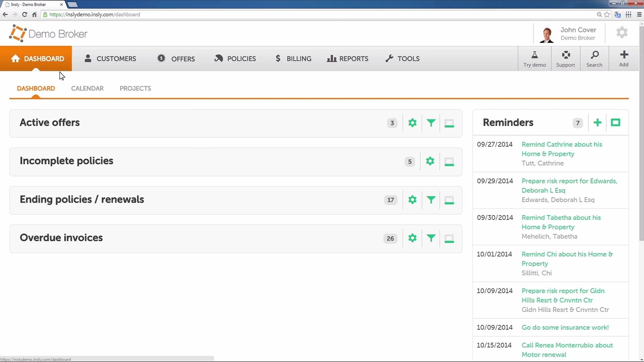
Task: Switch to the Calendar tab
Action: 87,88
